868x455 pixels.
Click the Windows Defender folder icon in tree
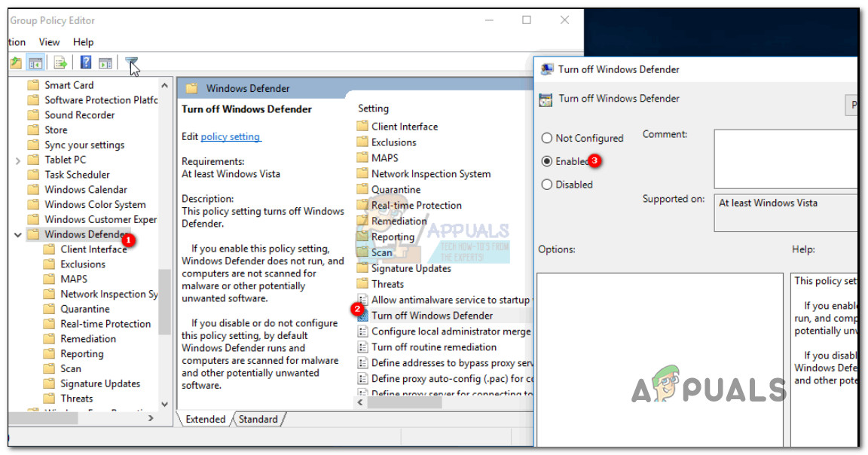coord(34,234)
